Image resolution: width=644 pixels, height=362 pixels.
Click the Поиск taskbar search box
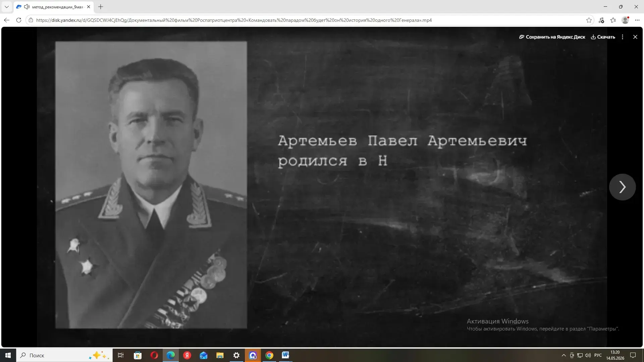64,355
